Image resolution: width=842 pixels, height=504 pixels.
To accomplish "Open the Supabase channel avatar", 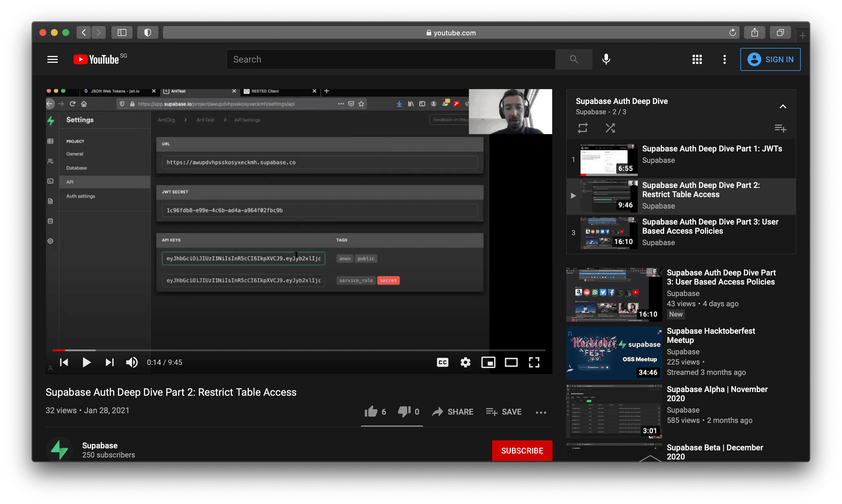I will coord(59,449).
